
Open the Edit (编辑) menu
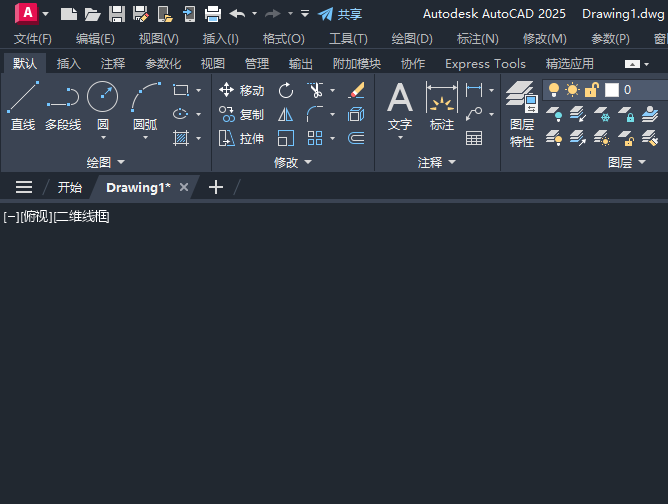coord(95,39)
